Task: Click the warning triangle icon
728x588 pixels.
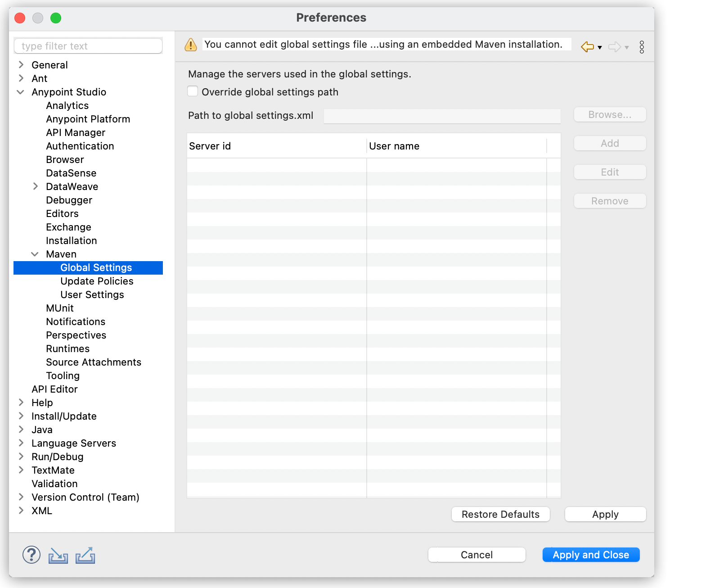Action: click(190, 45)
